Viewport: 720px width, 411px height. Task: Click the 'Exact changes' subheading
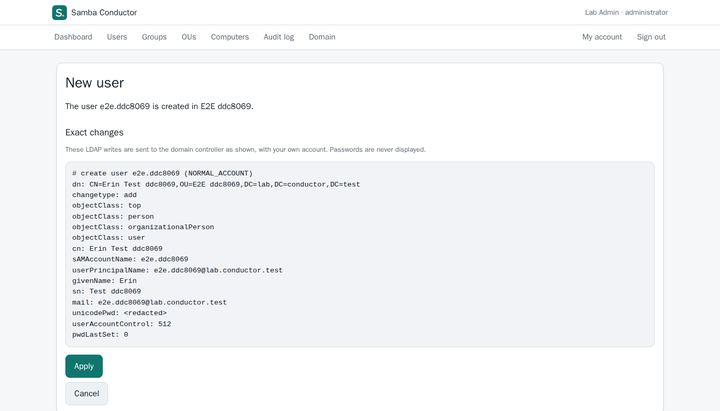94,132
